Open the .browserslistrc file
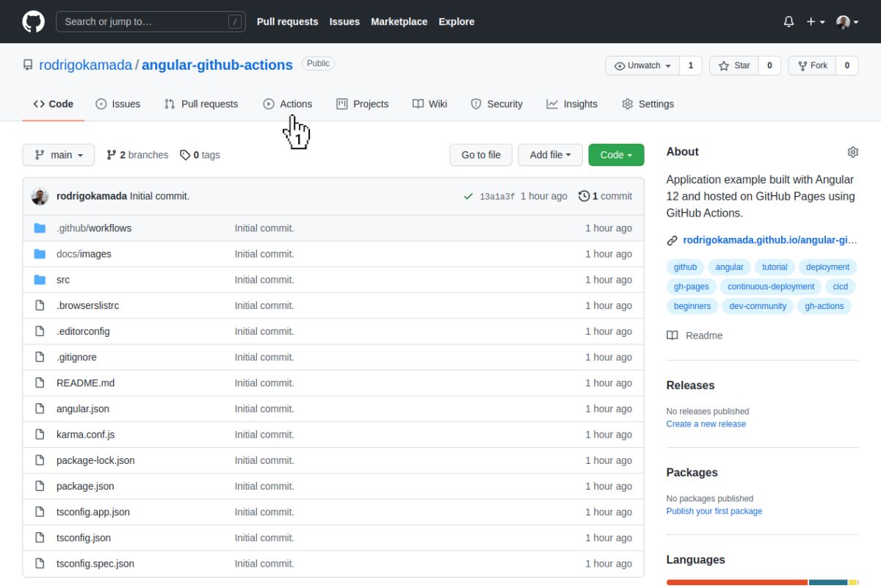The width and height of the screenshot is (881, 588). click(x=87, y=305)
